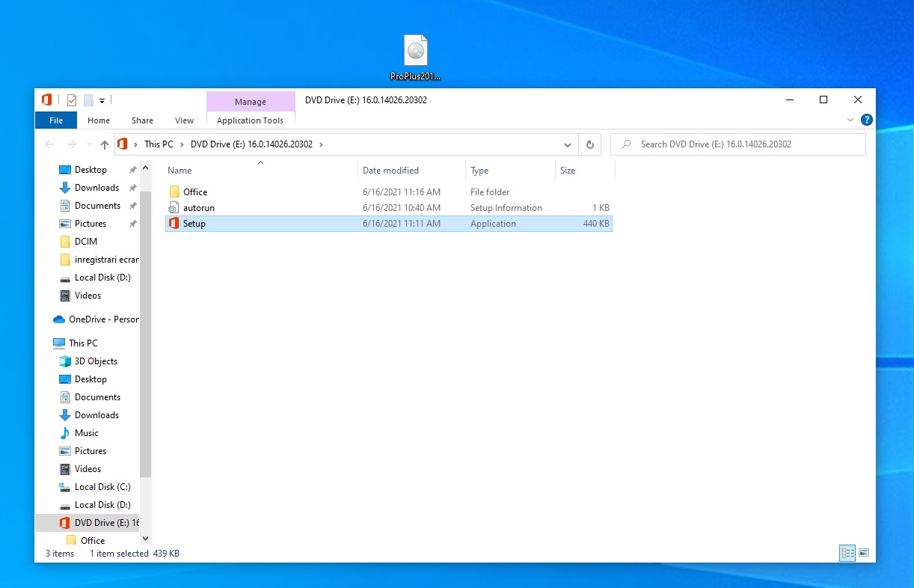Click the Setup application's Office icon
Viewport: 914px width, 588px height.
(174, 224)
